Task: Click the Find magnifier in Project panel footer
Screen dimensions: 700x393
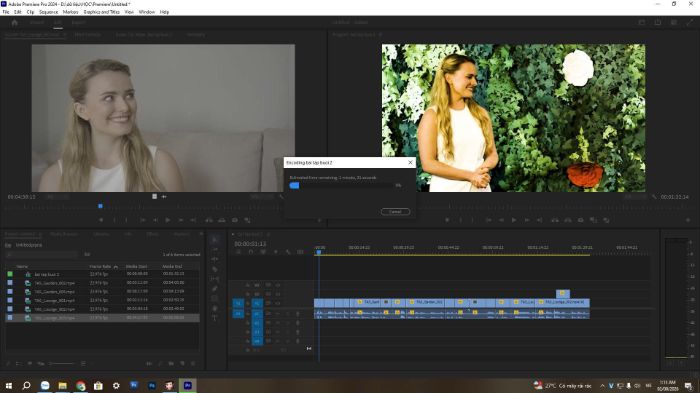Action: (160, 364)
